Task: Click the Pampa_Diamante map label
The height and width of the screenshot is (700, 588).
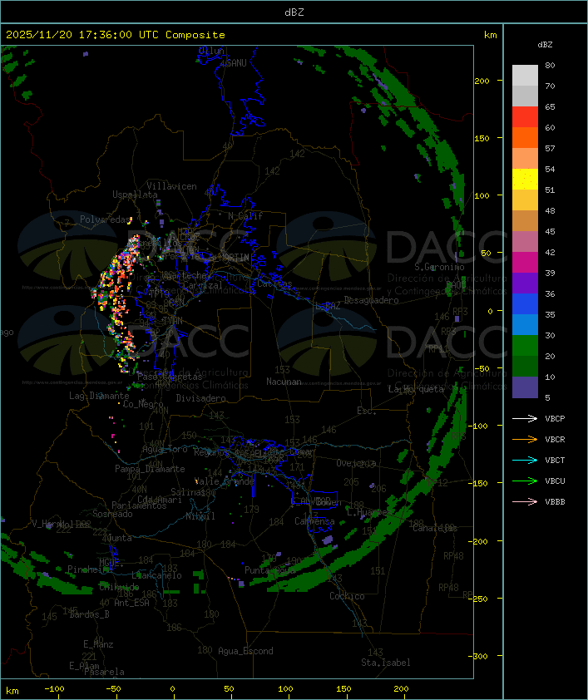Action: pos(150,469)
